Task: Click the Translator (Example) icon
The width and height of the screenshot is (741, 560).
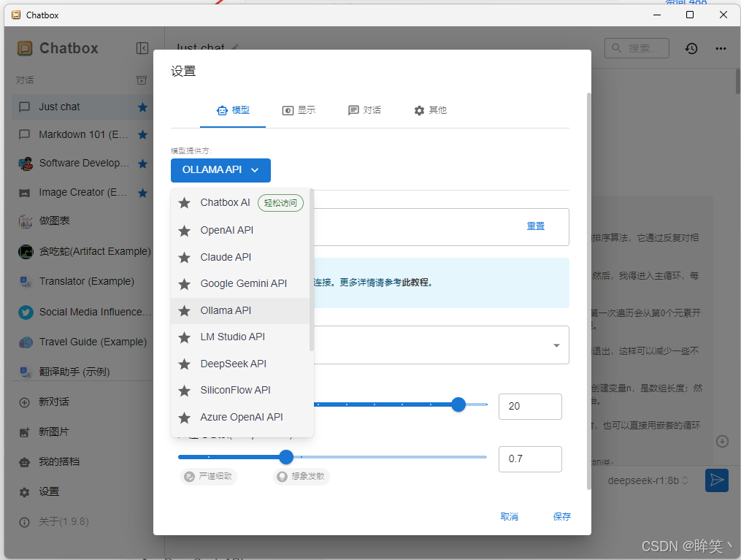Action: [26, 282]
